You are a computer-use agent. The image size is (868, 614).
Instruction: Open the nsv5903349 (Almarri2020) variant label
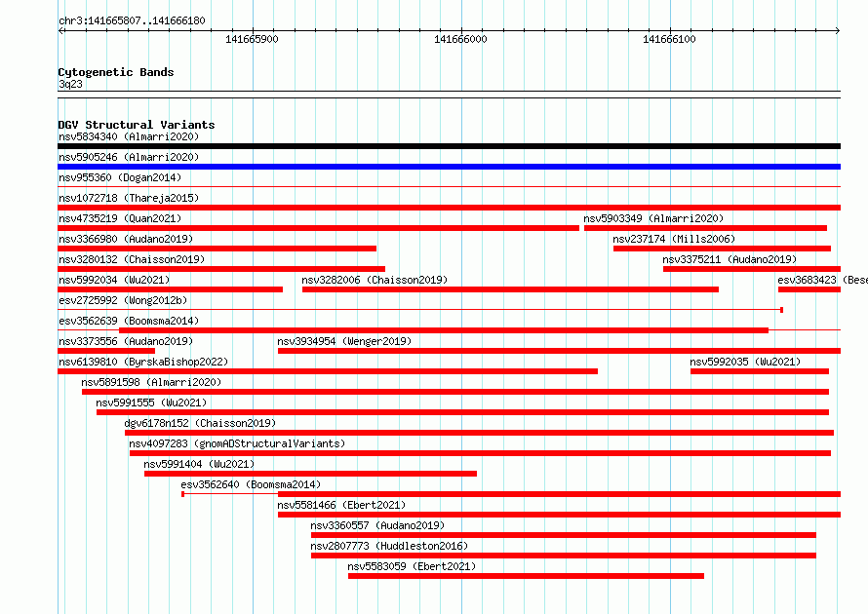pos(653,218)
